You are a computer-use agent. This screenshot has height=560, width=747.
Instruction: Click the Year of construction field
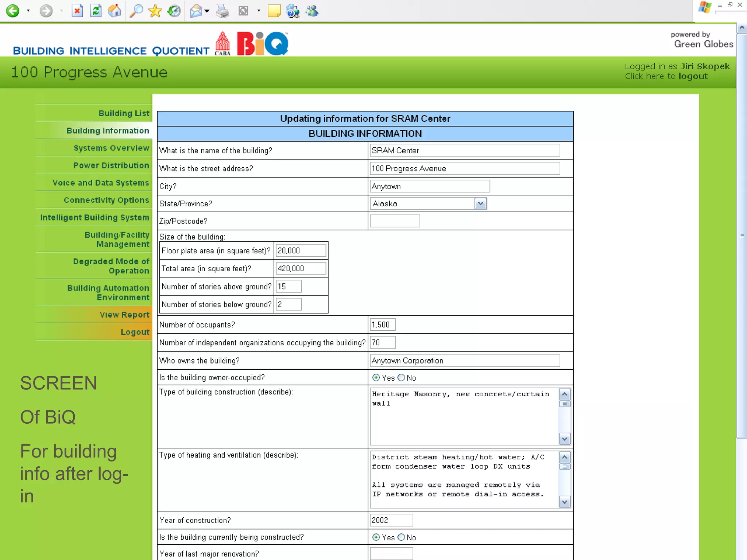(x=391, y=520)
